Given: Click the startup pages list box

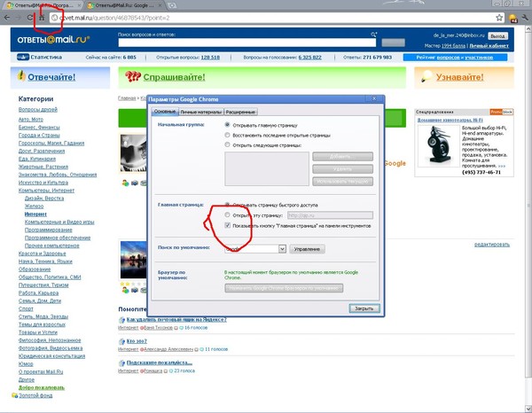Looking at the screenshot, I should (x=267, y=169).
